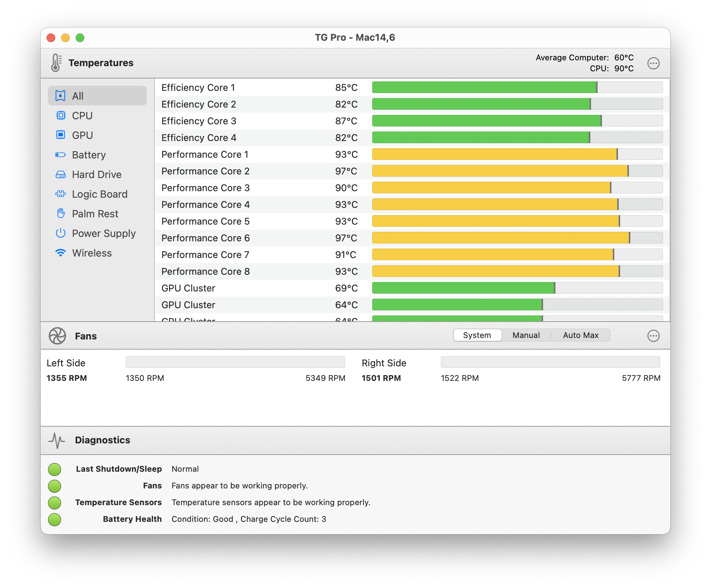The width and height of the screenshot is (711, 588).
Task: Click the Palm Rest hand icon
Action: point(60,214)
